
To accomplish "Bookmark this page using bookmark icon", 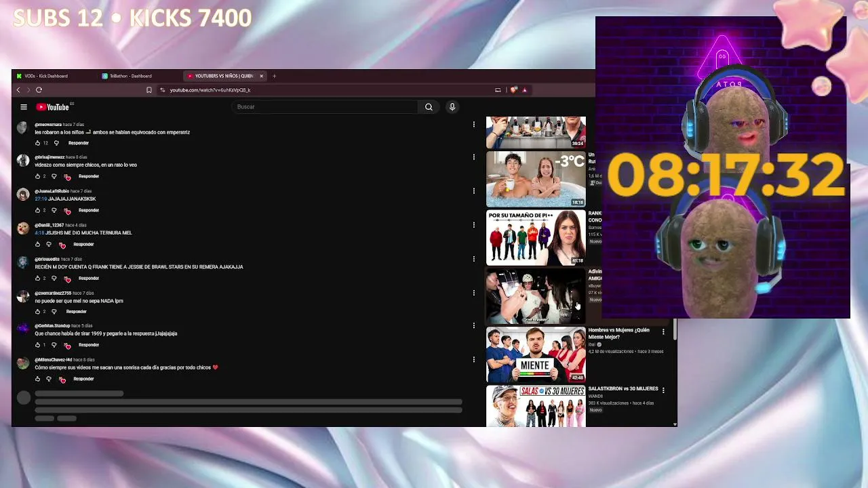I will tap(149, 90).
